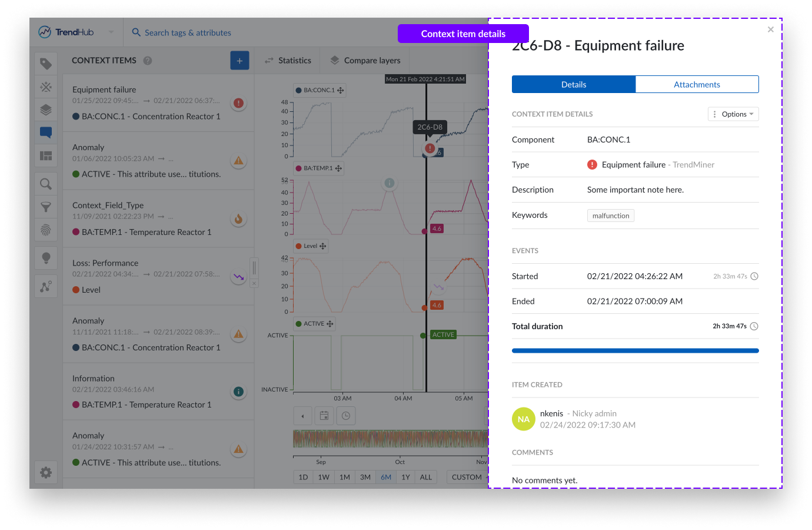
Task: Select the context items speech bubble icon
Action: pyautogui.click(x=46, y=132)
